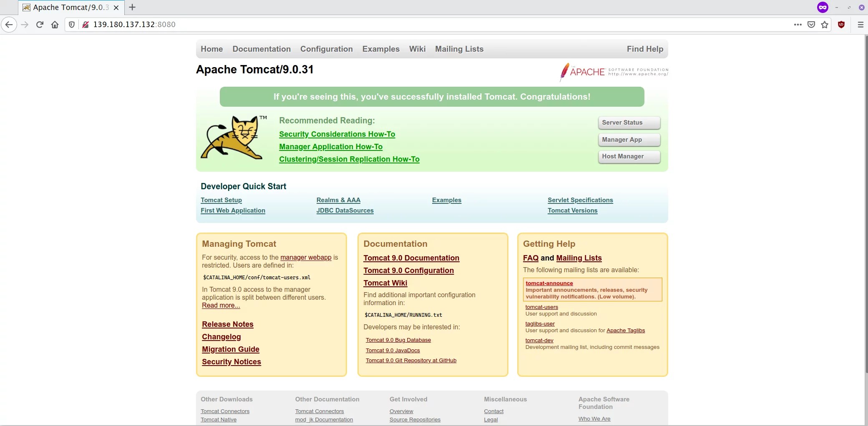Close the Apache Tomcat tab
This screenshot has width=868, height=426.
point(116,8)
